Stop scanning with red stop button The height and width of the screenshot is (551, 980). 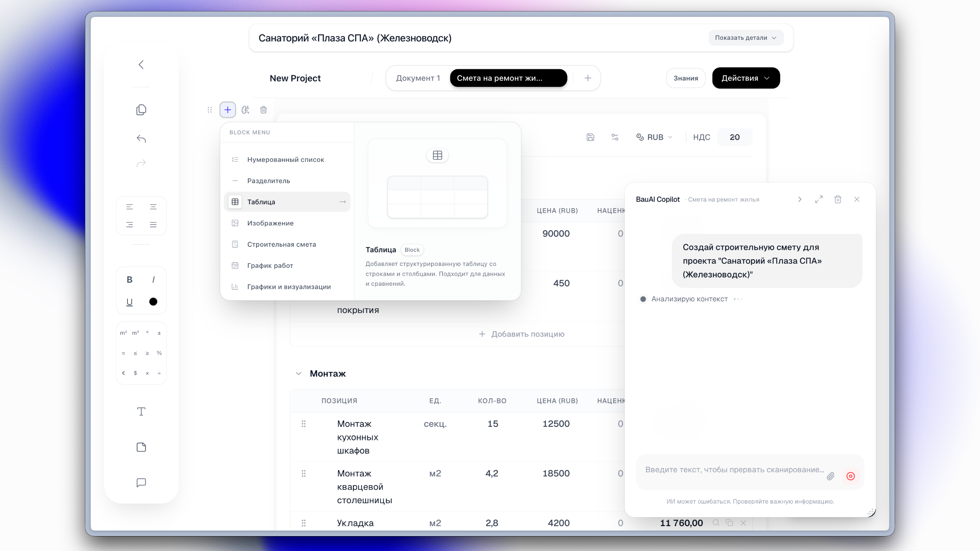[x=851, y=476]
